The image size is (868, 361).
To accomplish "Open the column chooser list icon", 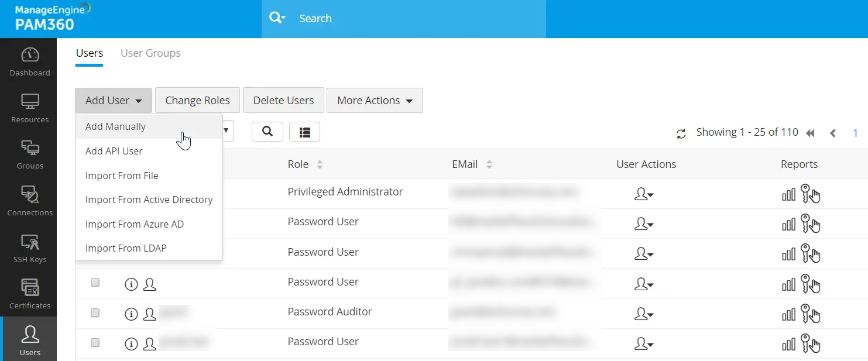I will [304, 132].
